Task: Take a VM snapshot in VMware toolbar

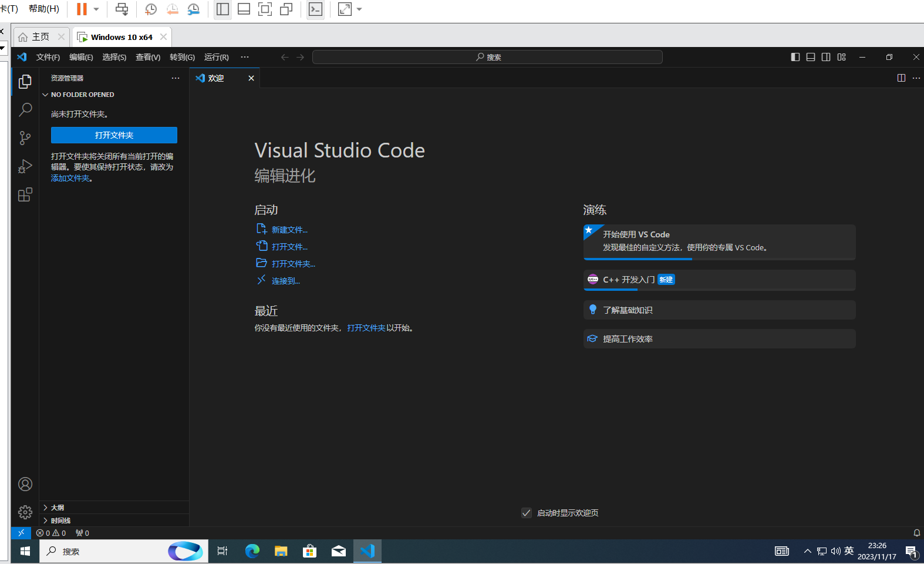Action: 151,9
